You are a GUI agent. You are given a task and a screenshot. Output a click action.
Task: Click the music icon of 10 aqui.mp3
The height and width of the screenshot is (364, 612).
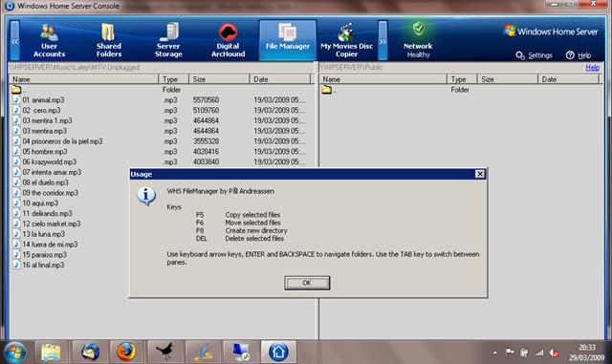[x=16, y=203]
